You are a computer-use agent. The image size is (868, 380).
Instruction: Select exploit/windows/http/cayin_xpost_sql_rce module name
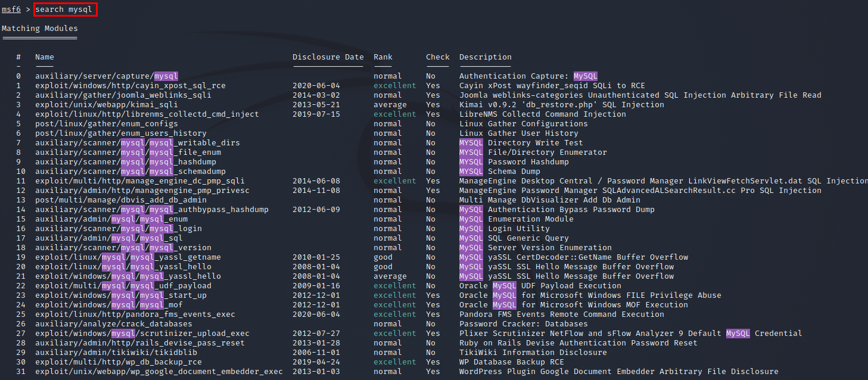click(x=130, y=86)
